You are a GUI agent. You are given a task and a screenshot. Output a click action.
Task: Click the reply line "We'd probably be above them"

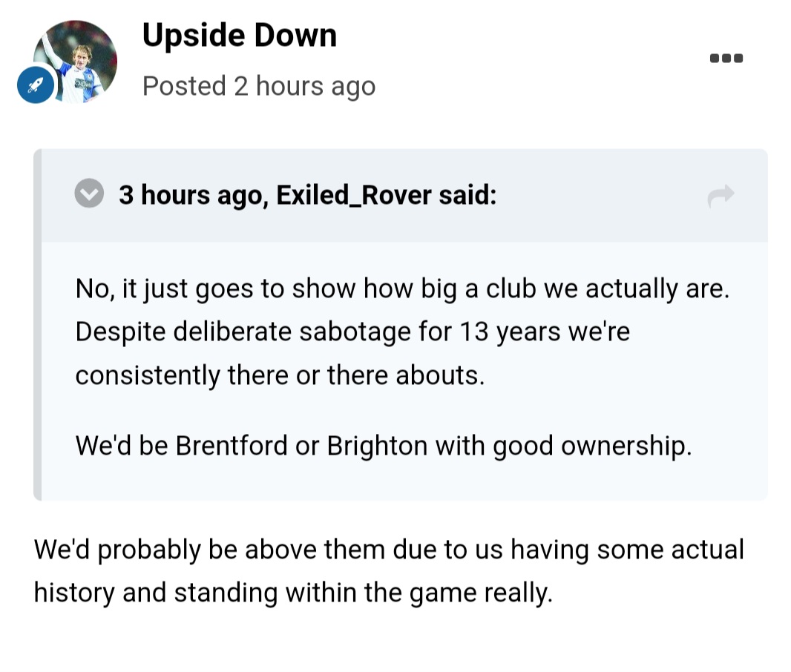point(388,550)
